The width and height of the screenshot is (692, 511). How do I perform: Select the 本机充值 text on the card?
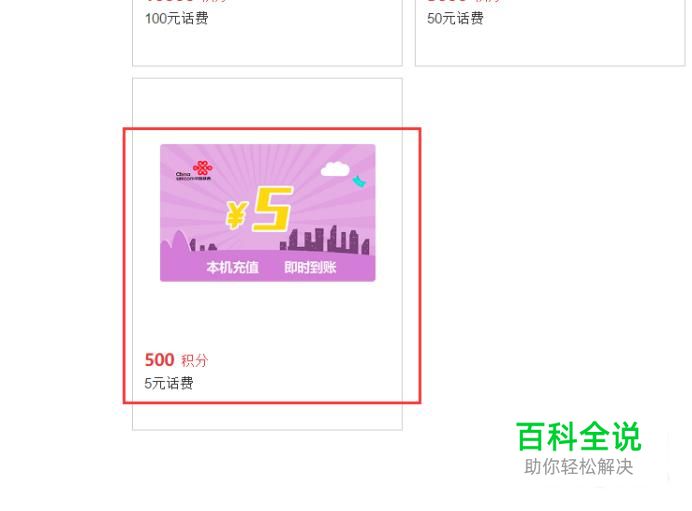point(232,267)
